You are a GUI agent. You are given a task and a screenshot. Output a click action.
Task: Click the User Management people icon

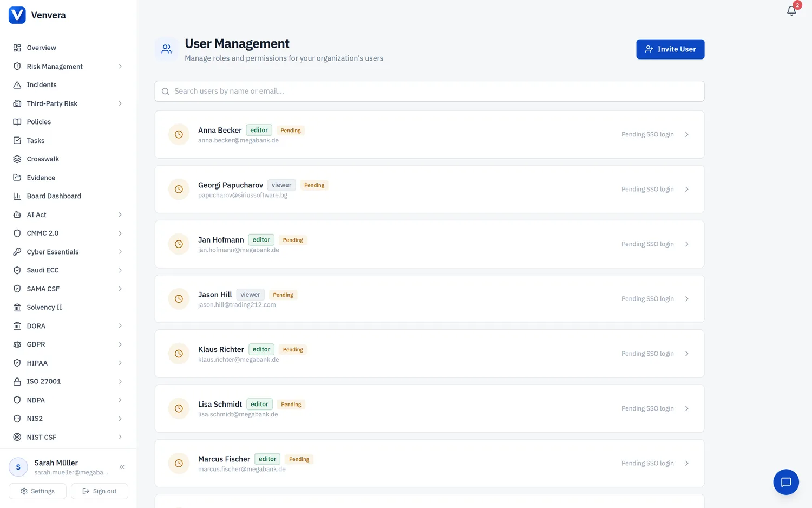(x=167, y=49)
